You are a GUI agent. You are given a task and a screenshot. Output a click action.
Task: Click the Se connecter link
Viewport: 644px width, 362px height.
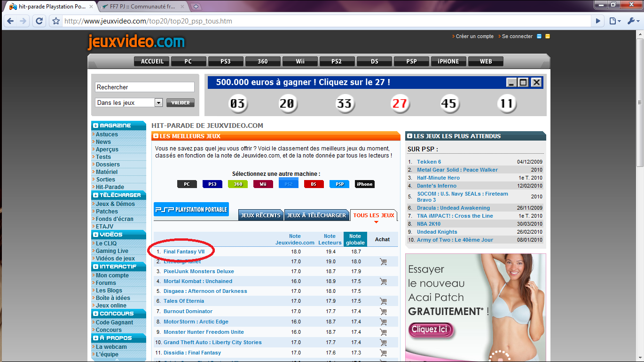(518, 36)
